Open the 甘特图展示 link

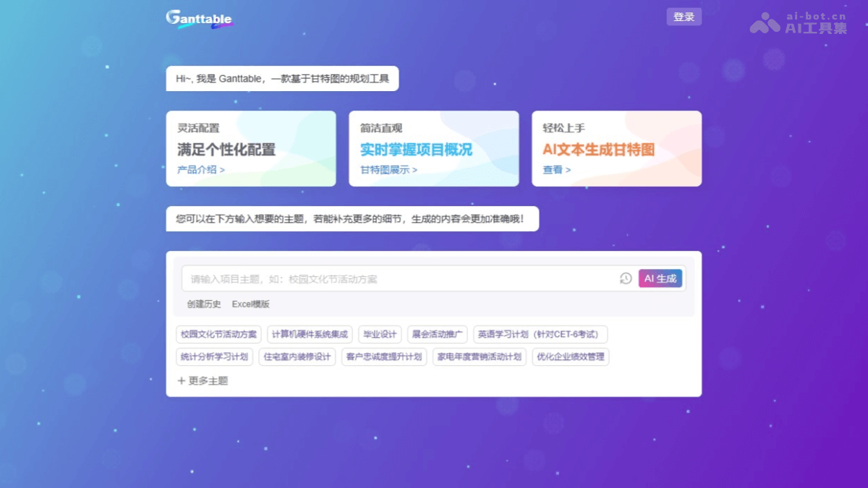click(386, 170)
